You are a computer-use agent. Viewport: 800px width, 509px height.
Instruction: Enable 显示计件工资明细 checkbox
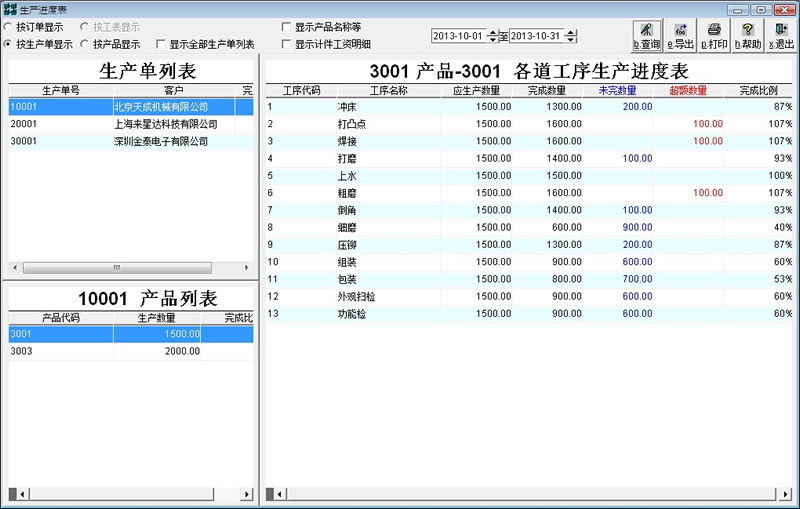point(287,44)
